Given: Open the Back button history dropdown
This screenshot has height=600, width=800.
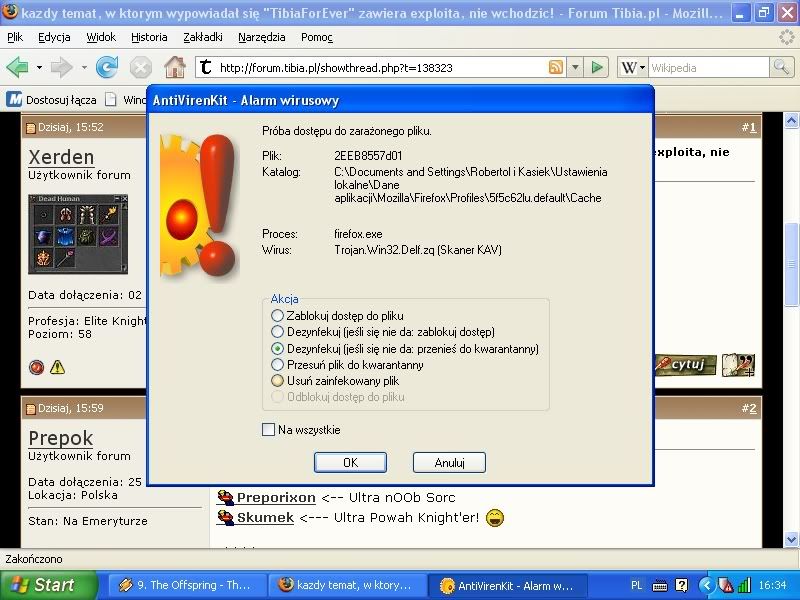Looking at the screenshot, I should [39, 68].
